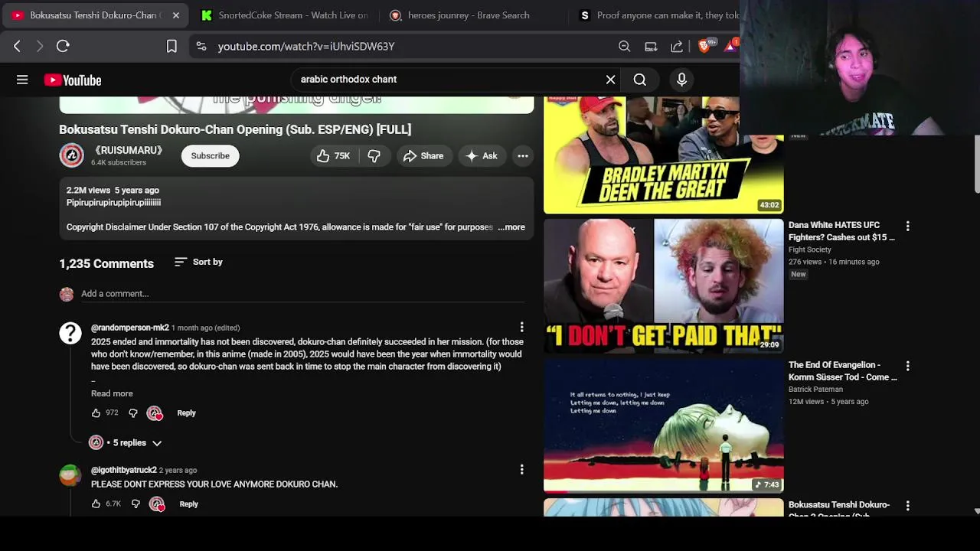Run search with magnifier button

click(x=639, y=80)
